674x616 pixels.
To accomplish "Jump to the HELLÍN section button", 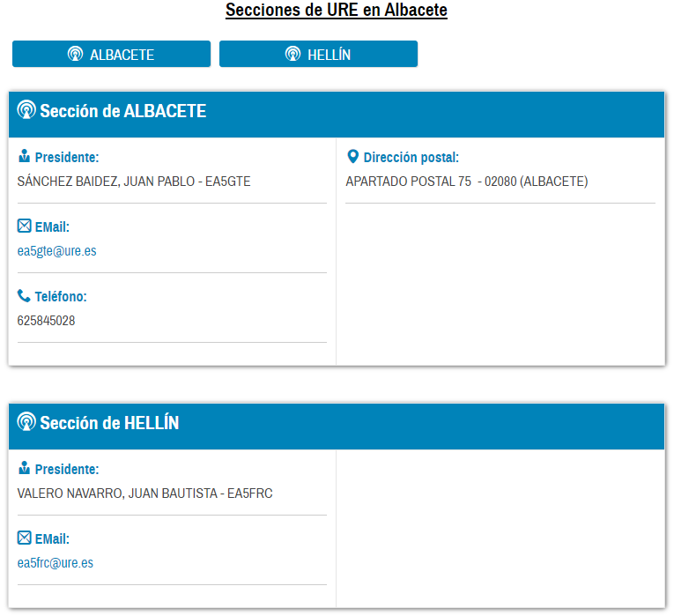I will [x=318, y=54].
